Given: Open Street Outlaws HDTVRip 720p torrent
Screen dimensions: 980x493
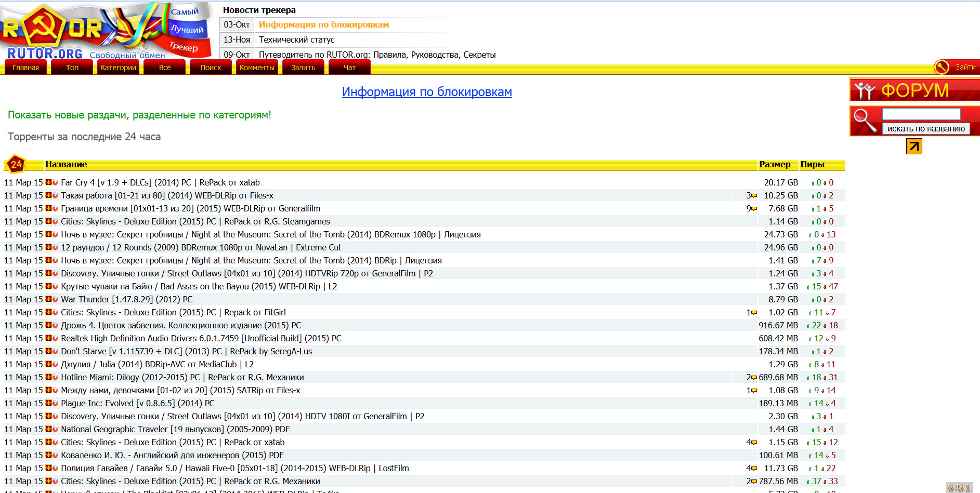Looking at the screenshot, I should (247, 273).
